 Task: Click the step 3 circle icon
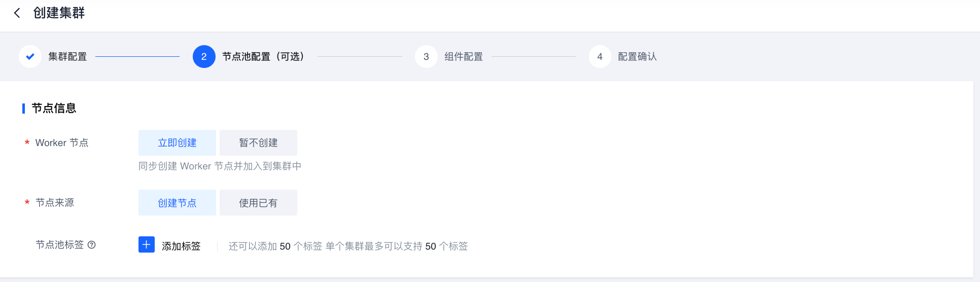[426, 57]
